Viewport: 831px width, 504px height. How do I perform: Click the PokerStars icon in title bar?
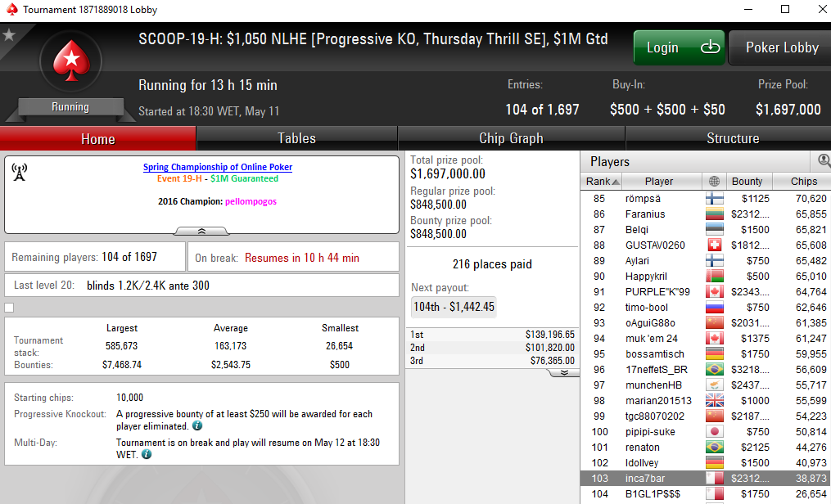(x=11, y=10)
